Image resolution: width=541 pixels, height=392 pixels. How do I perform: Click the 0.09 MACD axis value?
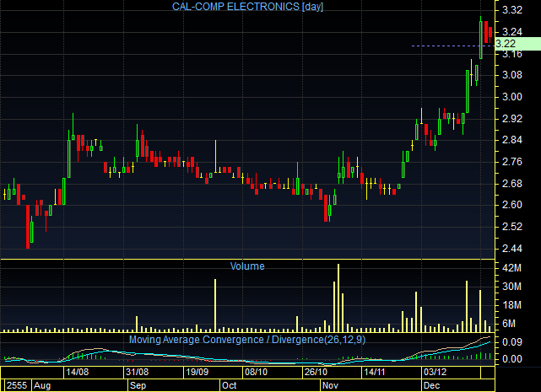pyautogui.click(x=512, y=342)
